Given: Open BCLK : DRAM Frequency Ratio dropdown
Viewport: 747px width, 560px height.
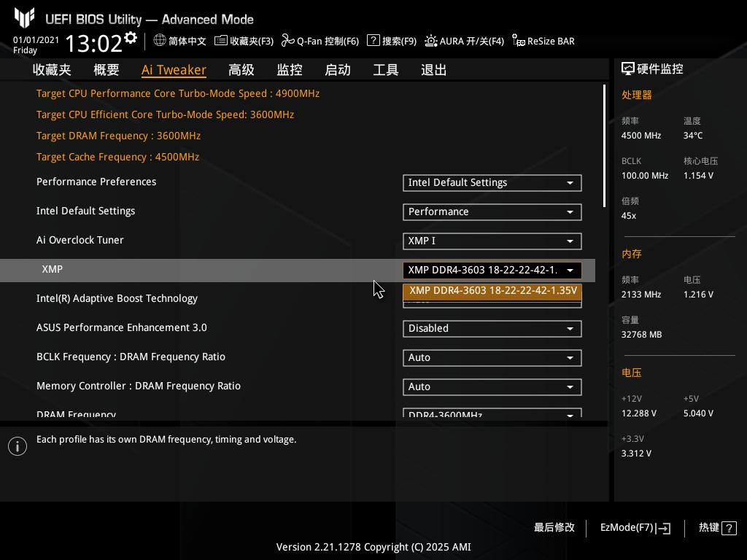Looking at the screenshot, I should click(492, 357).
